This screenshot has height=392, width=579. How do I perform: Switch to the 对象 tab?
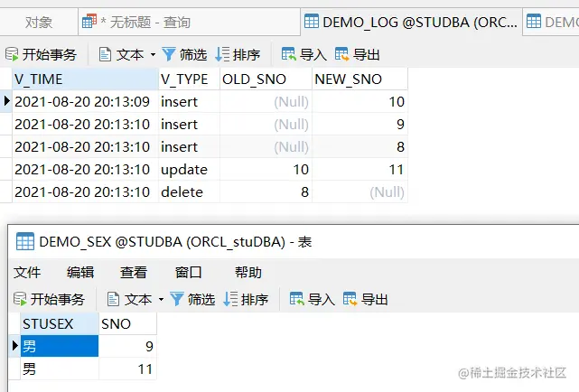[39, 23]
